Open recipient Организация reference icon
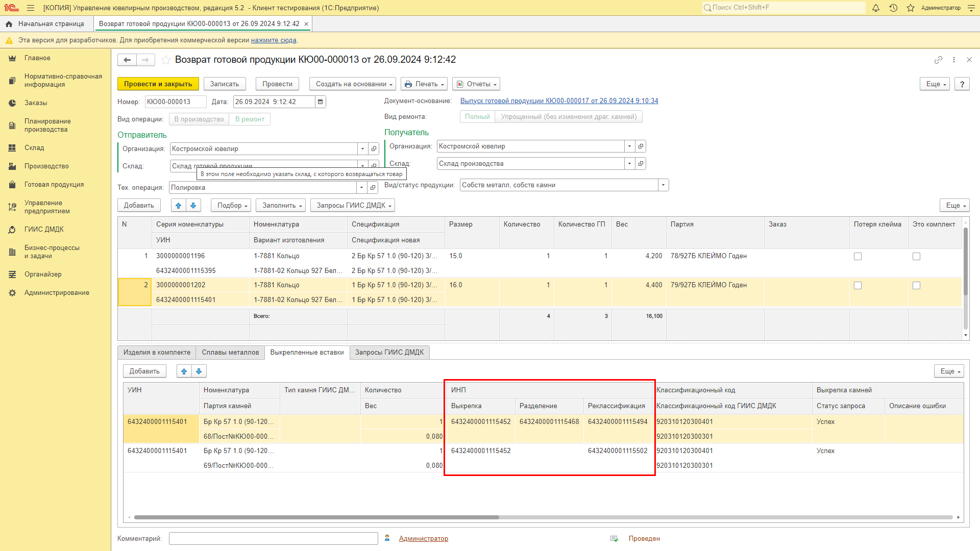Viewport: 980px width, 551px height. pyautogui.click(x=641, y=146)
